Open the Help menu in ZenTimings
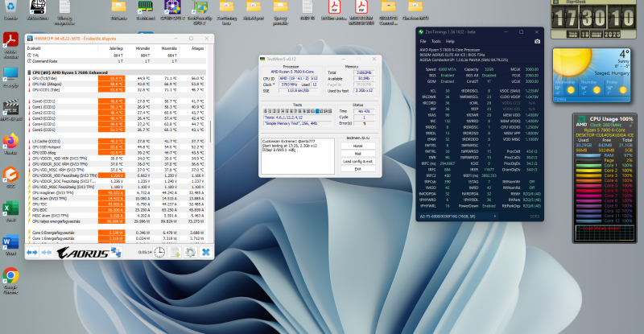Screen dimensions: 644x334 [450, 40]
